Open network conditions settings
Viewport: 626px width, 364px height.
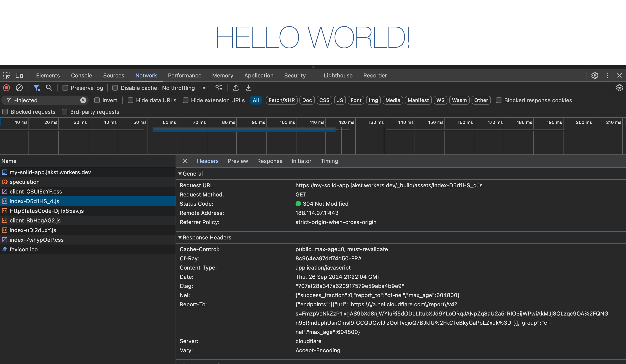click(x=219, y=88)
